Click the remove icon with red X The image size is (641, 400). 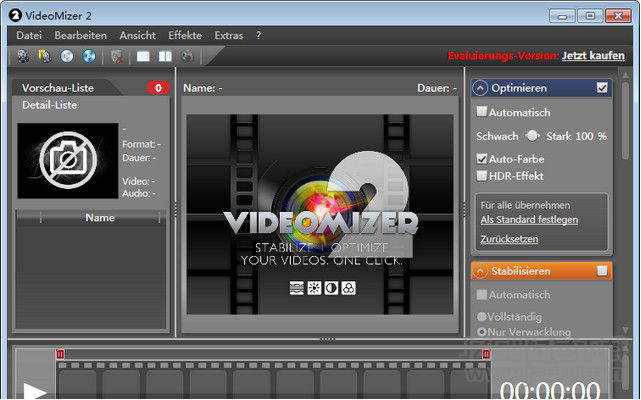point(117,56)
